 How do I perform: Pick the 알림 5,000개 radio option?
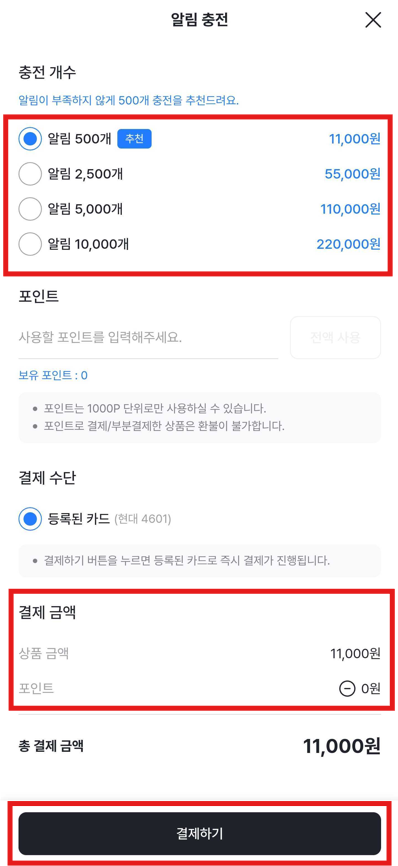tap(30, 209)
